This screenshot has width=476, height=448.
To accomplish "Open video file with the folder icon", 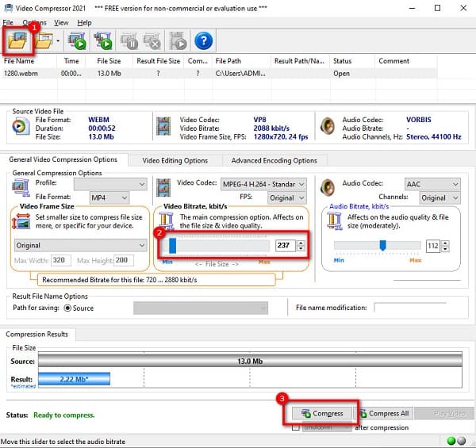I will coord(17,40).
